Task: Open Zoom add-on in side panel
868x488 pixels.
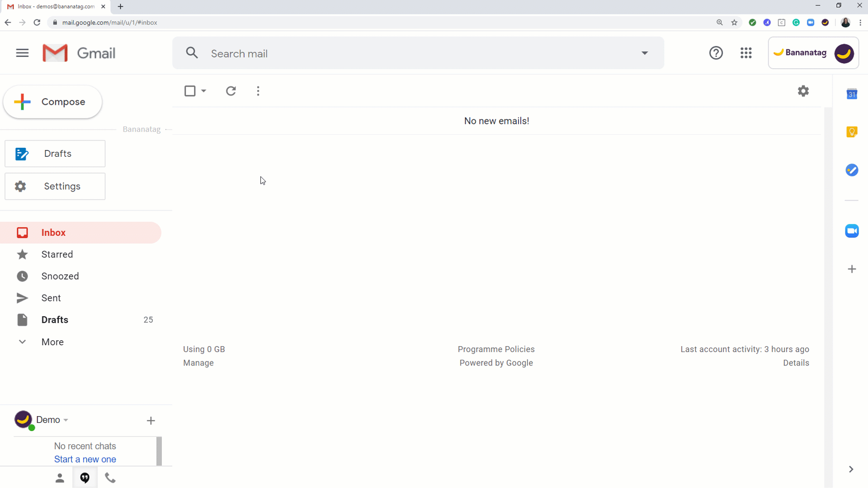Action: pos(852,231)
